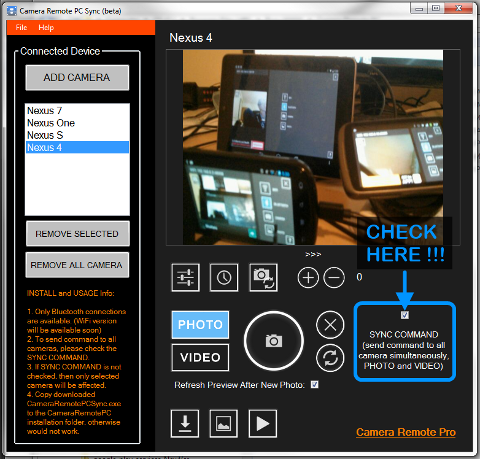Open the Camera Remote Pro link
The image size is (480, 459).
pyautogui.click(x=406, y=432)
